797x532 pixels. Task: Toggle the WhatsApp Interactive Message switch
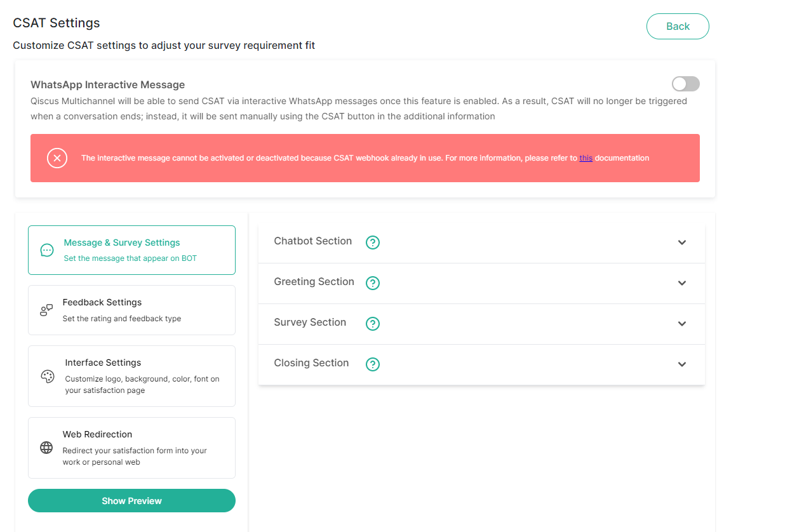(685, 84)
